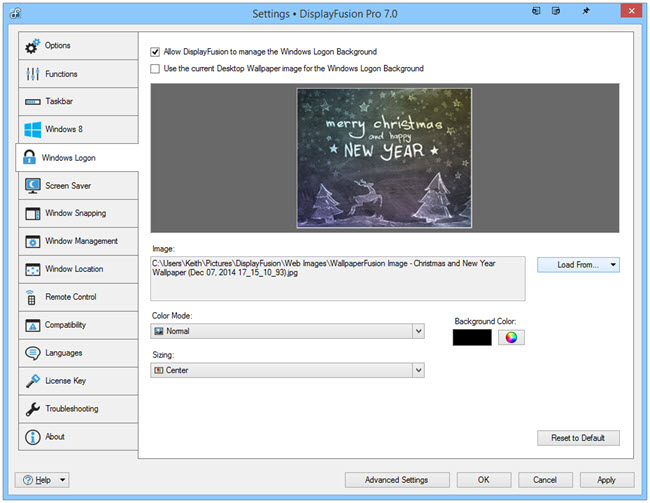Go to the Screen Saver tab
This screenshot has height=503, width=650.
tap(78, 186)
